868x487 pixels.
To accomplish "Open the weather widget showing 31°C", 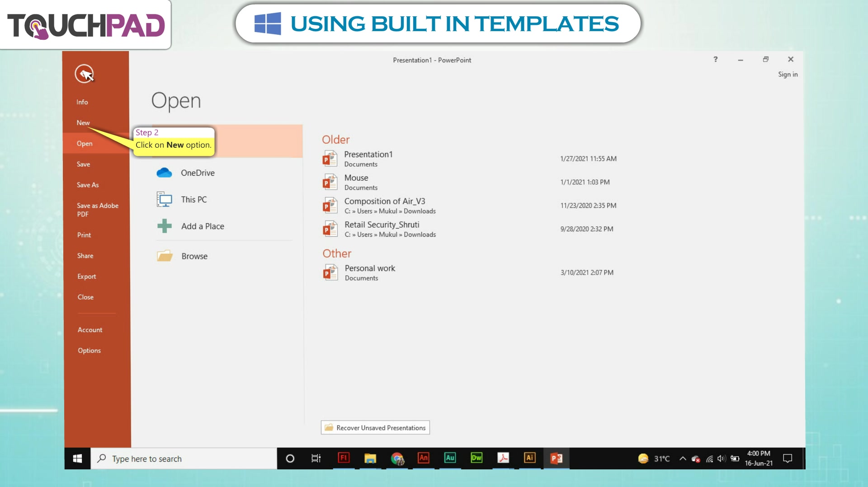I will [654, 459].
